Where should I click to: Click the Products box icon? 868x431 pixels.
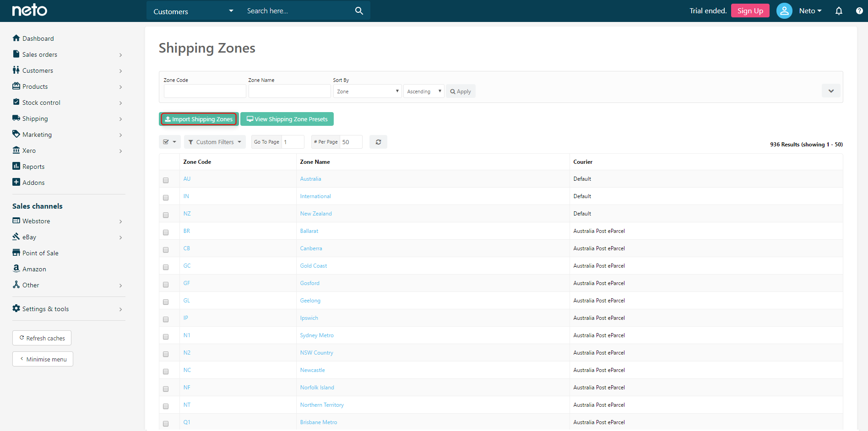pos(16,86)
